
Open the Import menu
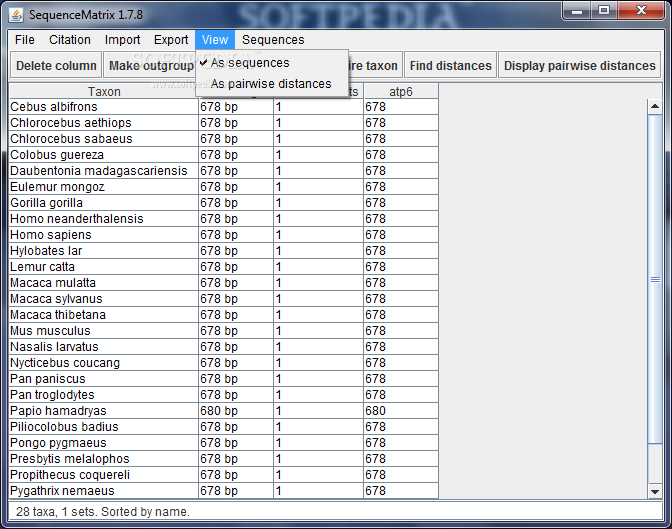tap(122, 40)
